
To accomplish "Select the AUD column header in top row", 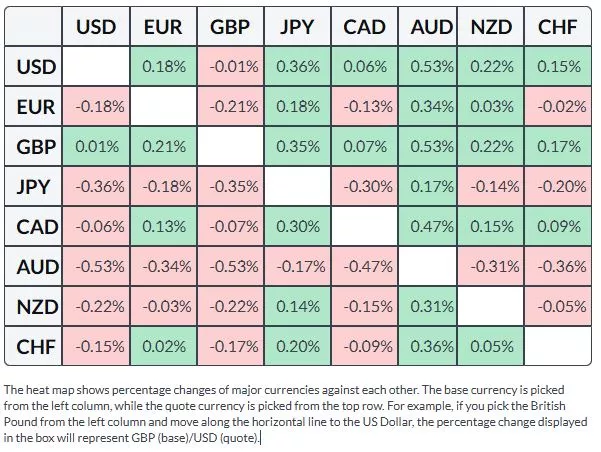I will pos(432,27).
